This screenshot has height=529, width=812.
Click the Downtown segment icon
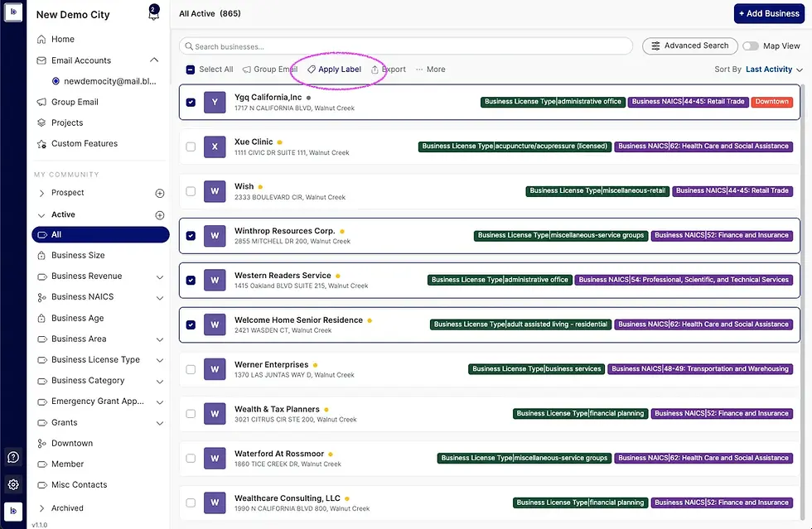point(41,443)
